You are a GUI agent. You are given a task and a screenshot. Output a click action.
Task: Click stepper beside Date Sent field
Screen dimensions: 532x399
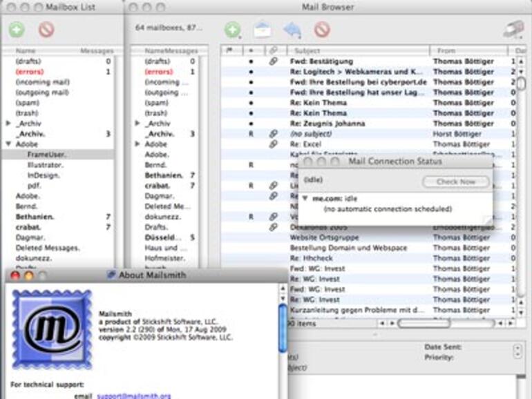517,351
